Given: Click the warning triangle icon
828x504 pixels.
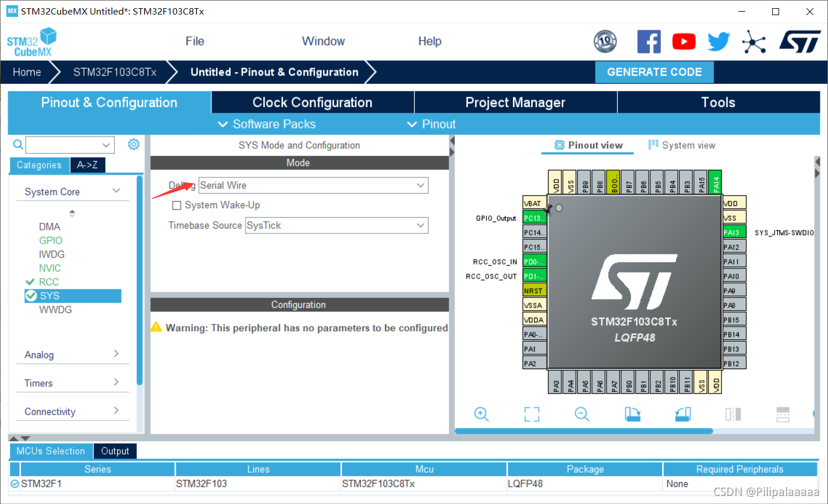Looking at the screenshot, I should 156,327.
